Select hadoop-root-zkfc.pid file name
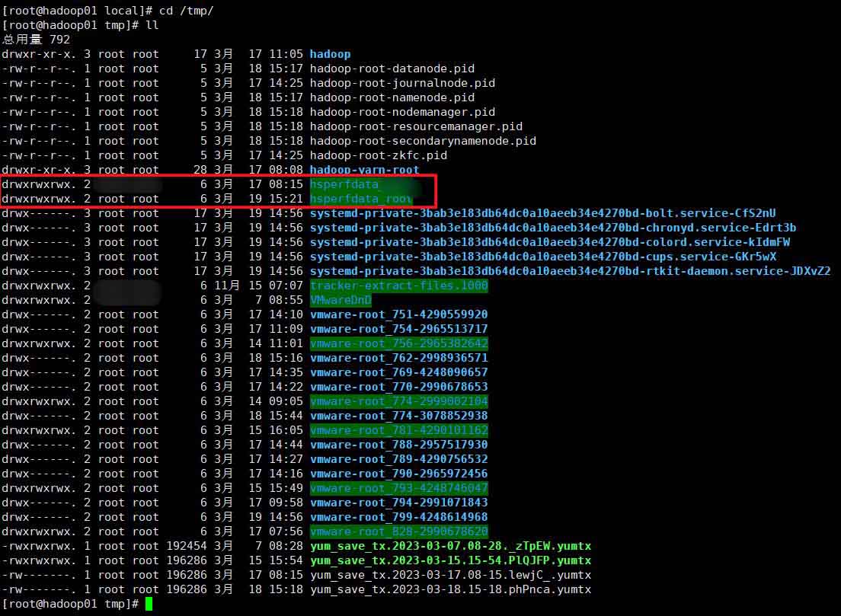This screenshot has width=841, height=616. pyautogui.click(x=379, y=155)
